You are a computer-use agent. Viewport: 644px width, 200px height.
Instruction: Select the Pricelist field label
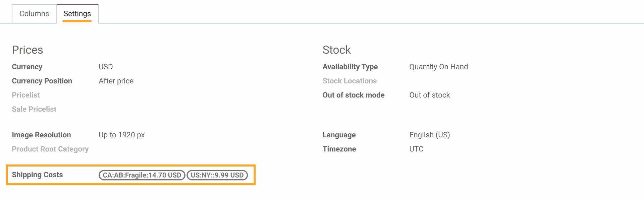coord(26,95)
